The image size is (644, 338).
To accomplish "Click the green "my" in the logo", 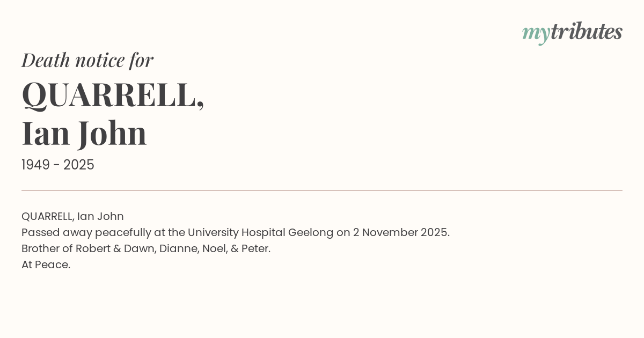I will point(536,33).
